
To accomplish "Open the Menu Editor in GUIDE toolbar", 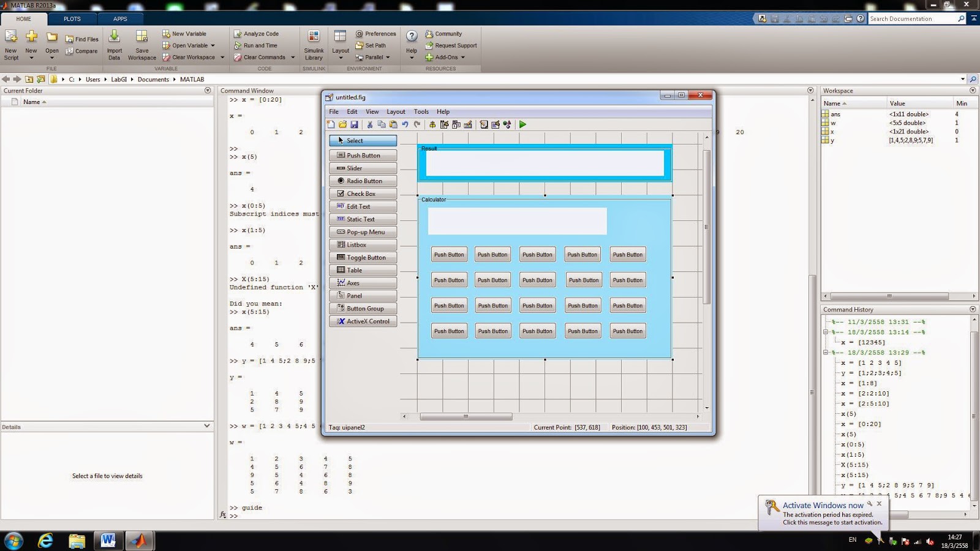I will pyautogui.click(x=444, y=124).
